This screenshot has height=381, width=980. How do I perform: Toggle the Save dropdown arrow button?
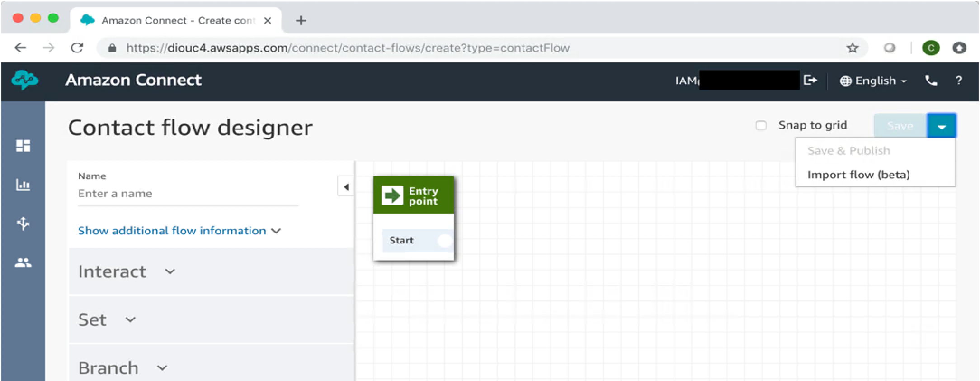pos(942,126)
